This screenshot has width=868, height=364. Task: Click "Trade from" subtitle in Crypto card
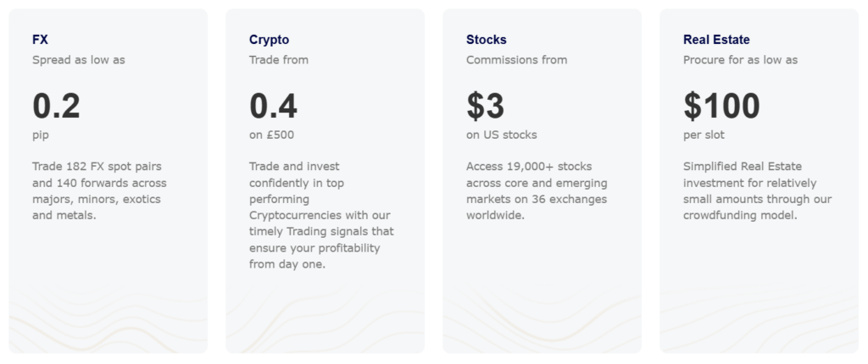pos(279,60)
